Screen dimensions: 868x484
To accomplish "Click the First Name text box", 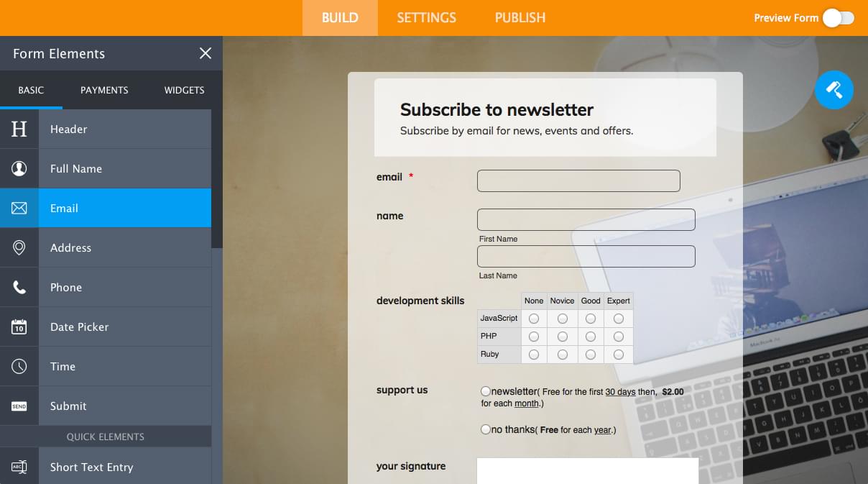I will pos(586,219).
